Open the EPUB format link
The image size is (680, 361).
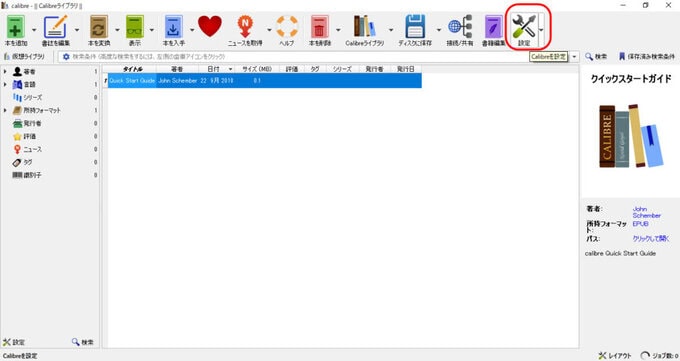point(640,224)
